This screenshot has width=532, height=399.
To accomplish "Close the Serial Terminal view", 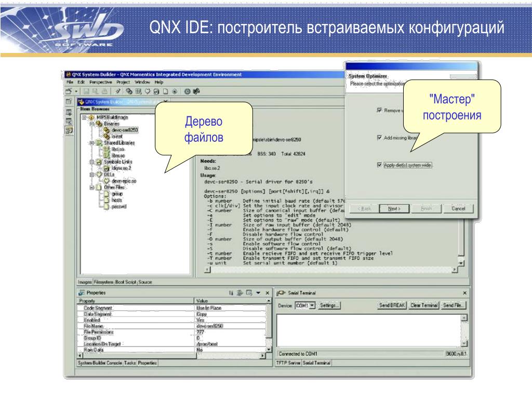I will pyautogui.click(x=465, y=293).
